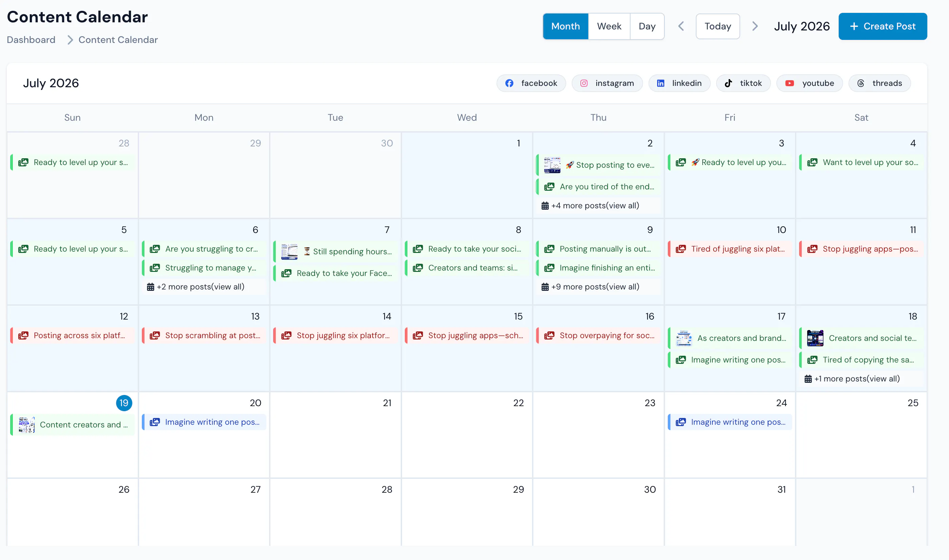Click image icon of June 28 post
949x560 pixels.
23,162
